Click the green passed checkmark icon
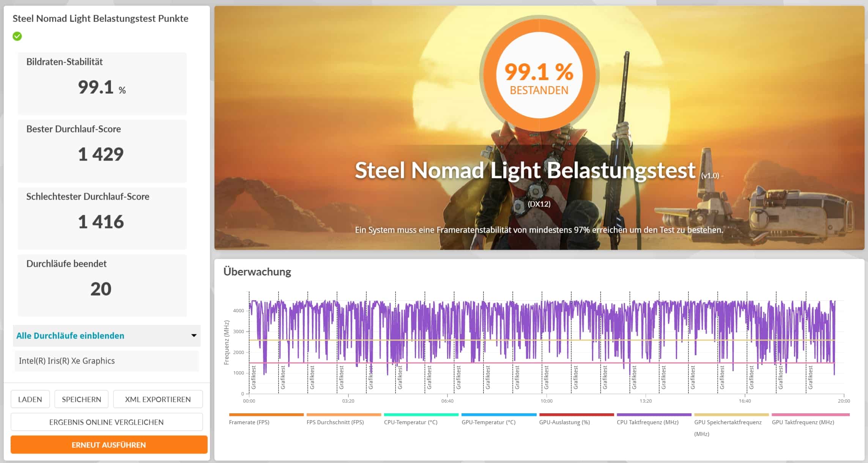868x463 pixels. pyautogui.click(x=17, y=36)
